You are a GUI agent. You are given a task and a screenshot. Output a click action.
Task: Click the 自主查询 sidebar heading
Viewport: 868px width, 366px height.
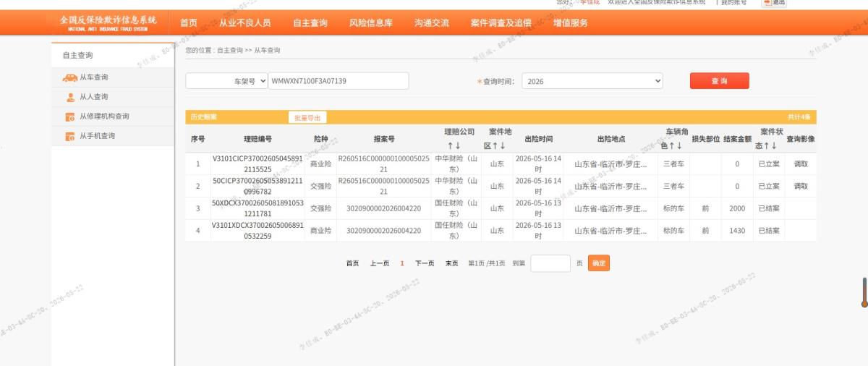[77, 56]
